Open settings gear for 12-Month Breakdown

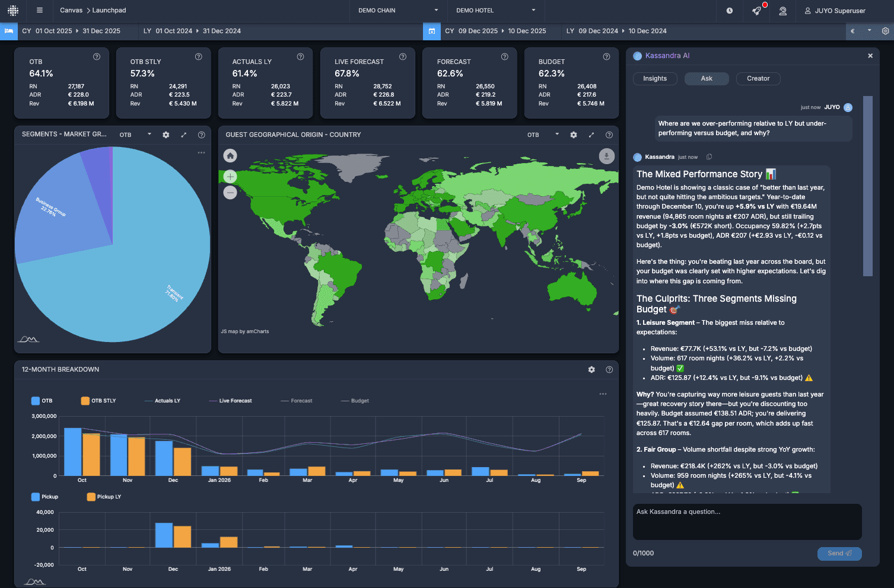point(591,369)
